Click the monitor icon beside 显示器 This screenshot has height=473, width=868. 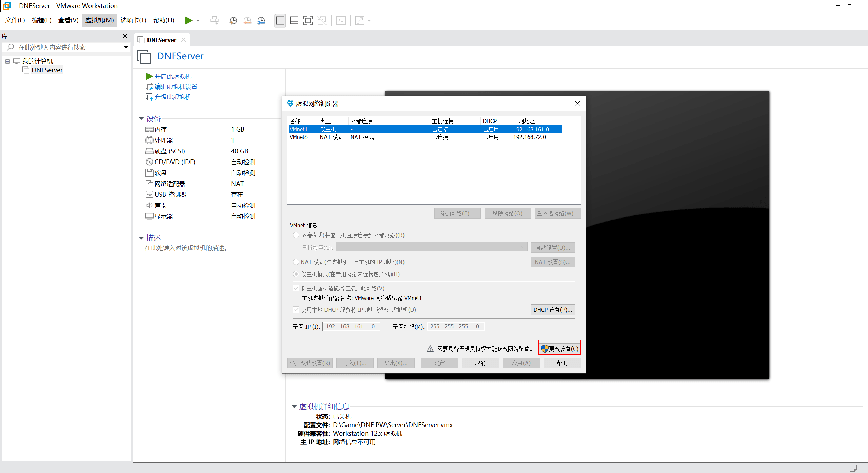pyautogui.click(x=149, y=216)
